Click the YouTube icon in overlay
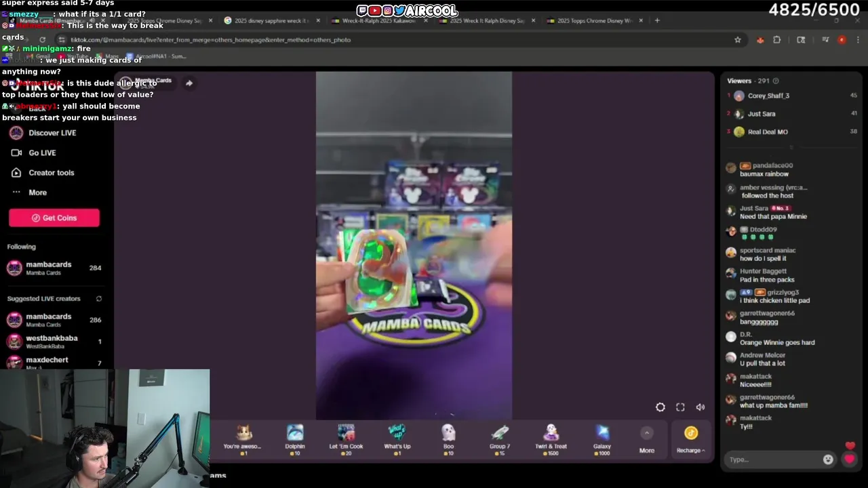The height and width of the screenshot is (488, 868). click(374, 11)
